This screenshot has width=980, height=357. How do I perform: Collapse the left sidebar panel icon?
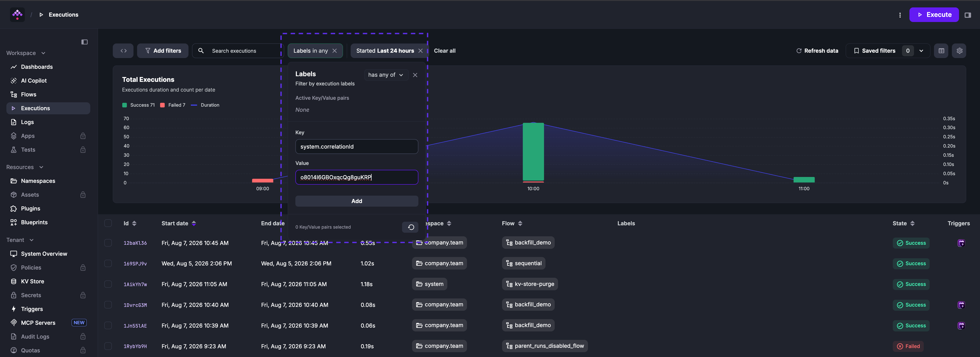click(x=84, y=42)
